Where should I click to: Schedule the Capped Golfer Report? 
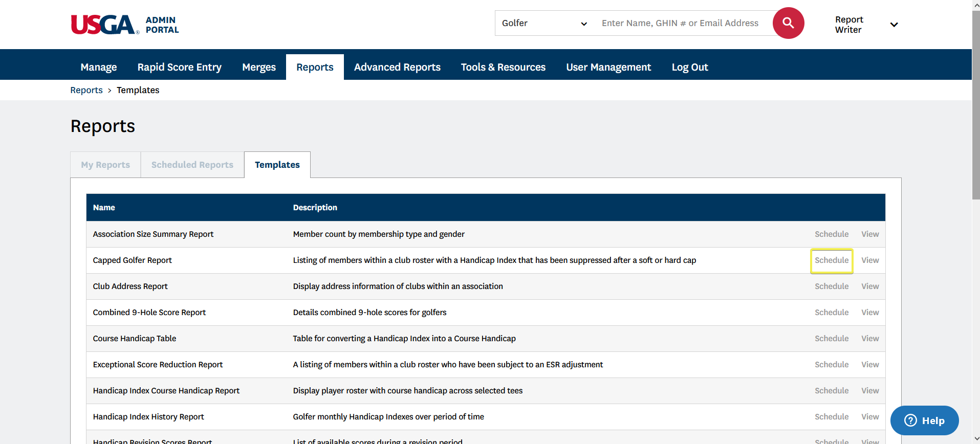pyautogui.click(x=832, y=260)
